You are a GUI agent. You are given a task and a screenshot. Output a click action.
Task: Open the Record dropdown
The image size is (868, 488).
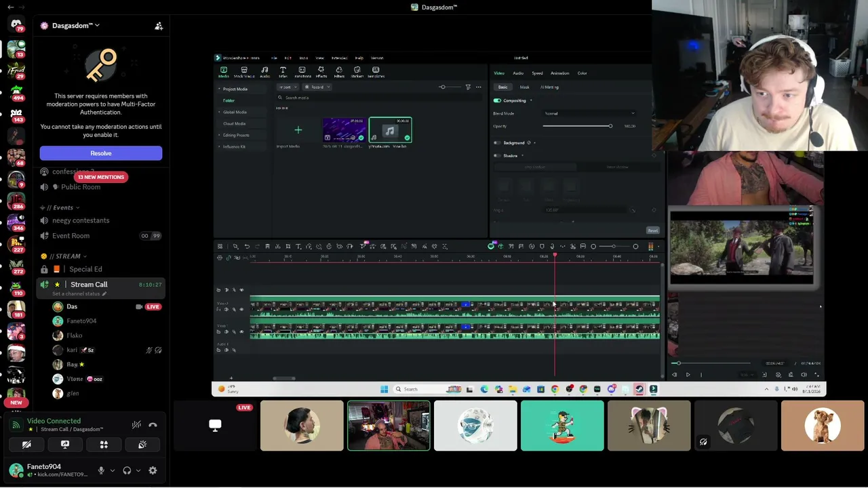[317, 87]
